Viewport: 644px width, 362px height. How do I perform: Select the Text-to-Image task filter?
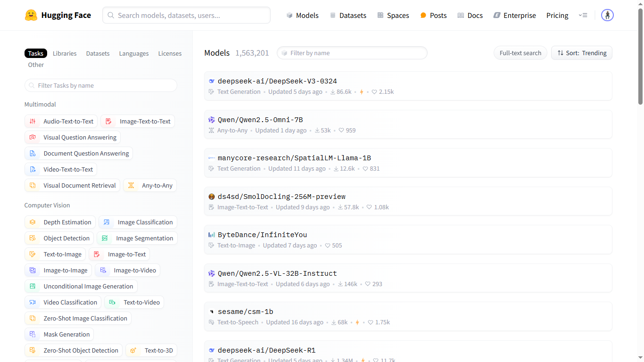55,254
